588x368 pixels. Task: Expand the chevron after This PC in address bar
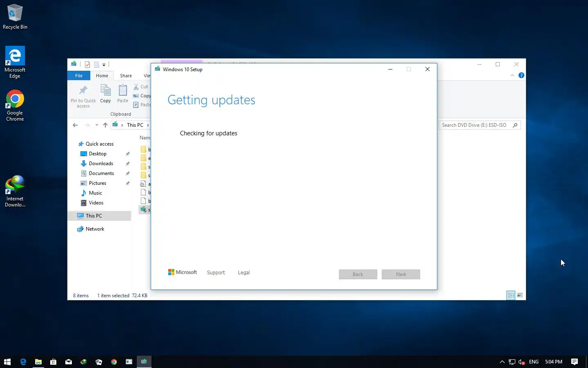pos(148,125)
